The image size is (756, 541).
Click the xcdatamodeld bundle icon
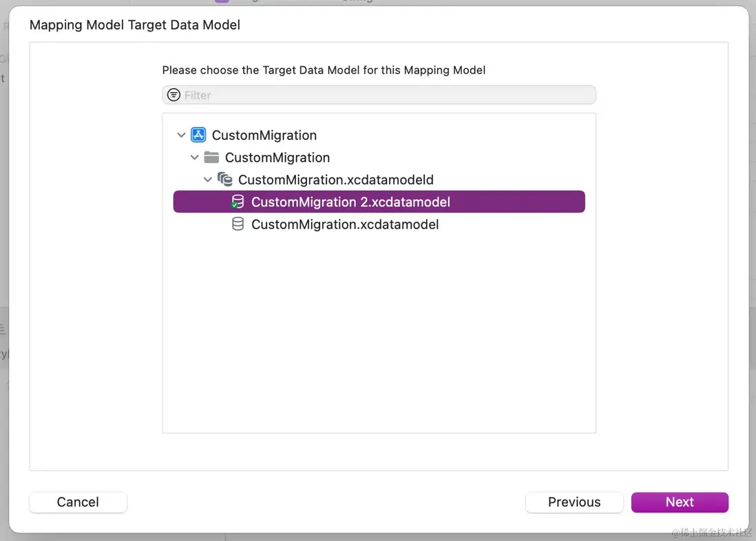[x=224, y=180]
